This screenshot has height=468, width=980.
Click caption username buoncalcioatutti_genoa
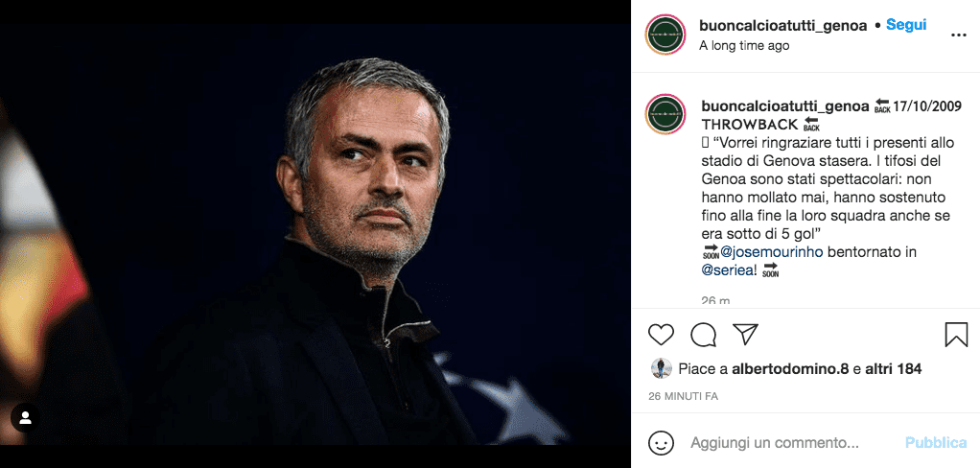pos(784,105)
